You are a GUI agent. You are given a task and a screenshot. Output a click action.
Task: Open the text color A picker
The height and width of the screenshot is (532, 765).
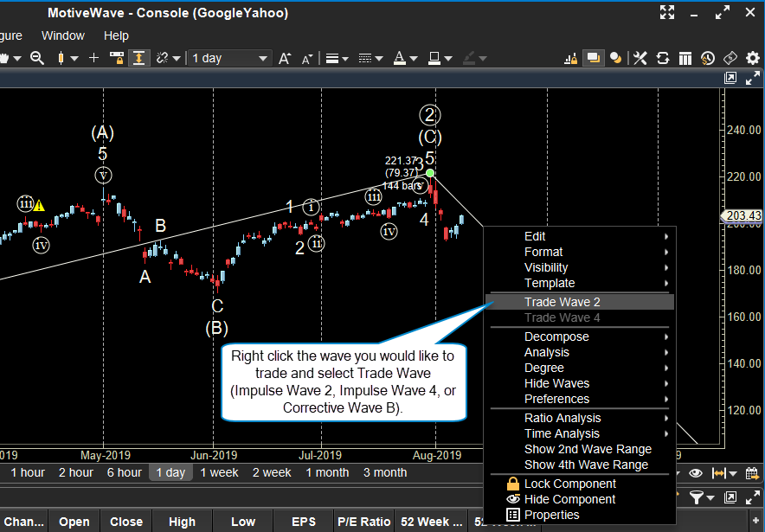tap(398, 58)
